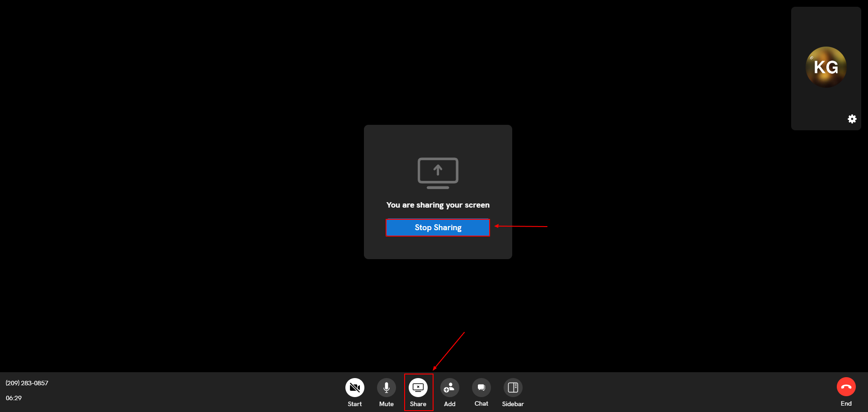Screen dimensions: 868x412
Task: Click the screen sharing upload icon
Action: click(437, 172)
